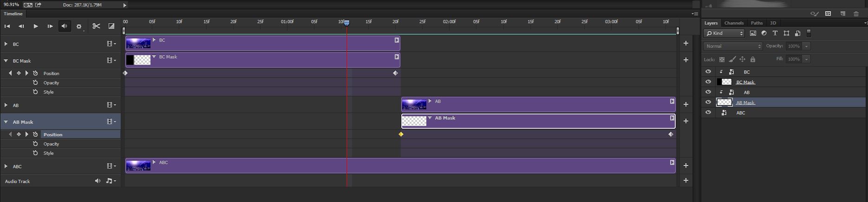
Task: Mute audio playback with the speaker button
Action: (x=65, y=26)
